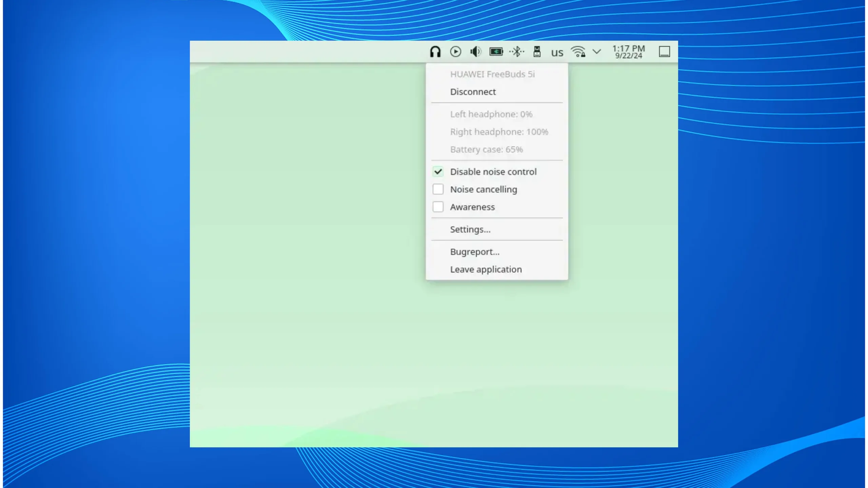Open the media player tray icon
Screen dimensions: 868x488
coord(455,52)
